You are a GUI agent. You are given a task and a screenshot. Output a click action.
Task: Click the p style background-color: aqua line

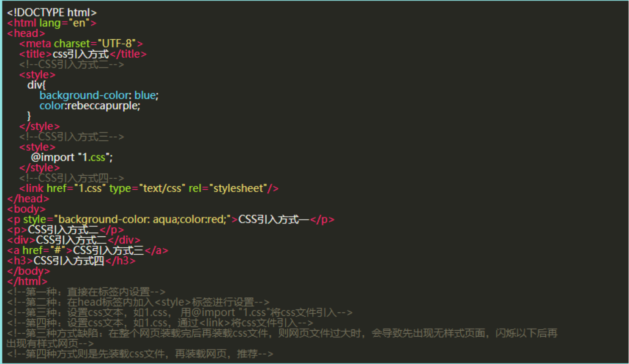coord(171,219)
